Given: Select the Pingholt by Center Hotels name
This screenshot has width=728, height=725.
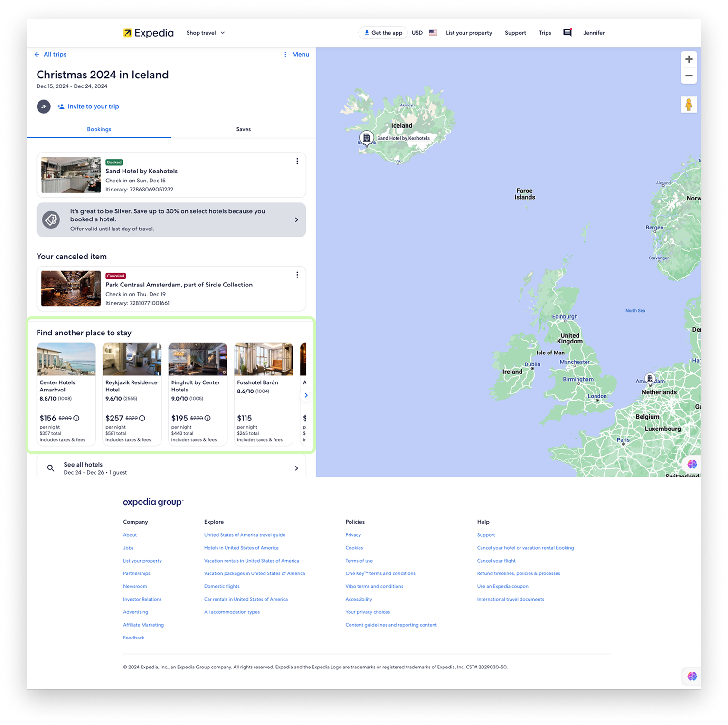Looking at the screenshot, I should pyautogui.click(x=196, y=386).
